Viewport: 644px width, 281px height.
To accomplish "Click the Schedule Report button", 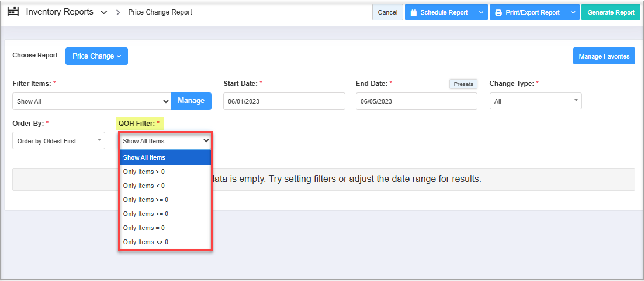I will (x=439, y=12).
